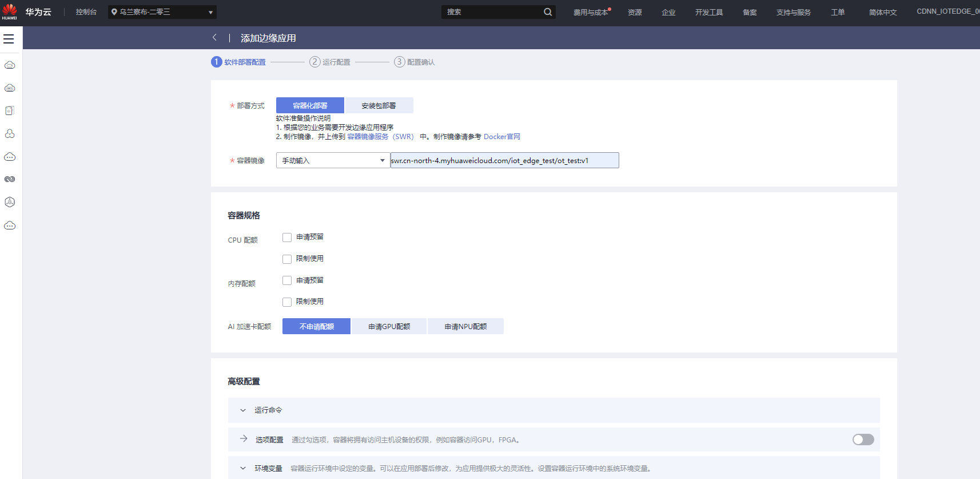Open the Docker官网 link

(502, 137)
